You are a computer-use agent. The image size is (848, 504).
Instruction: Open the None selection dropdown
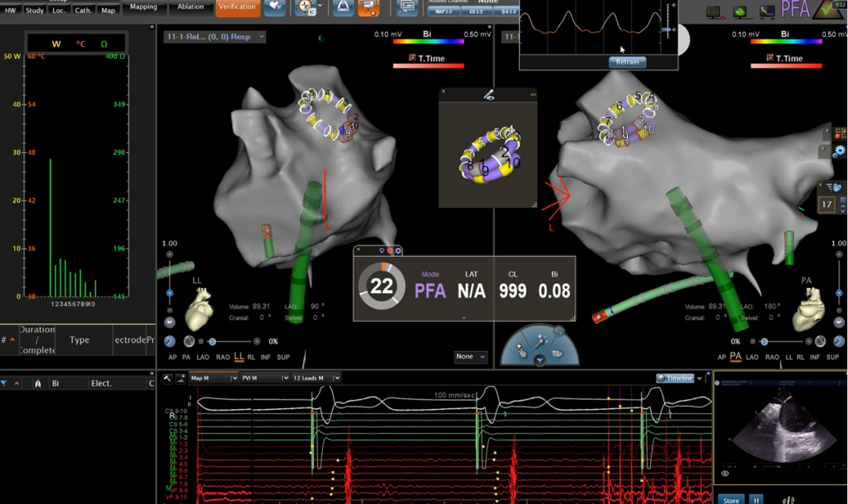(x=470, y=357)
